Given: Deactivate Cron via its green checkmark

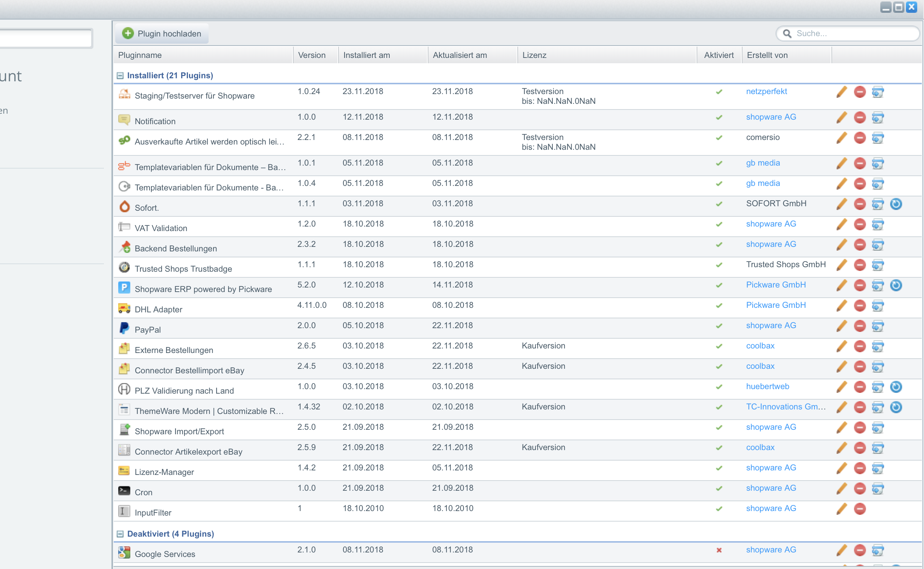Looking at the screenshot, I should point(719,488).
